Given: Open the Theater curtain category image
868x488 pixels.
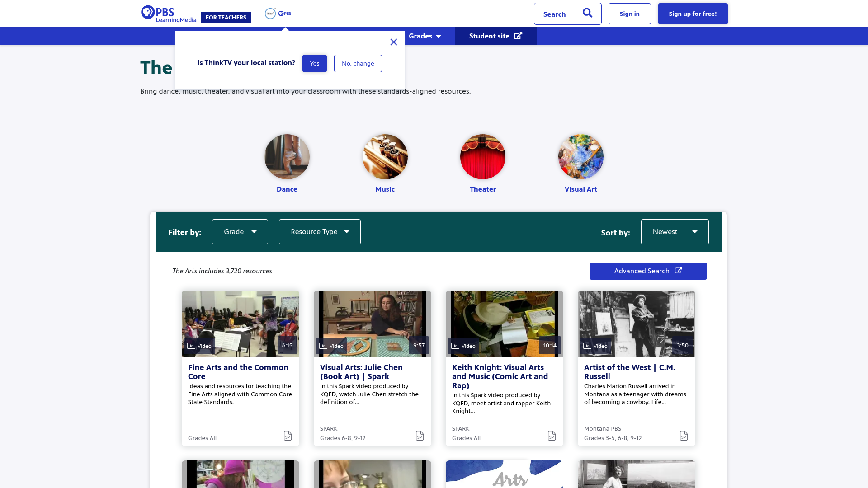Looking at the screenshot, I should point(483,157).
